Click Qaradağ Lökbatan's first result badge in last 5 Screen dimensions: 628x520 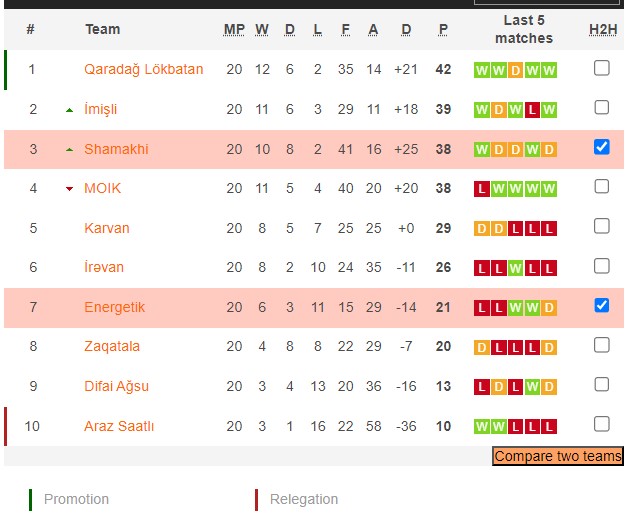482,70
